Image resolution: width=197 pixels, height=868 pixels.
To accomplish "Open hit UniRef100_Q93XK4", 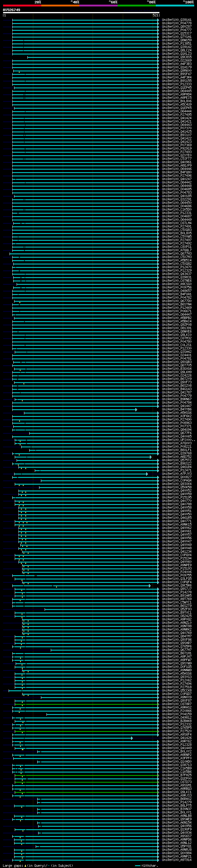I will coord(177,484).
